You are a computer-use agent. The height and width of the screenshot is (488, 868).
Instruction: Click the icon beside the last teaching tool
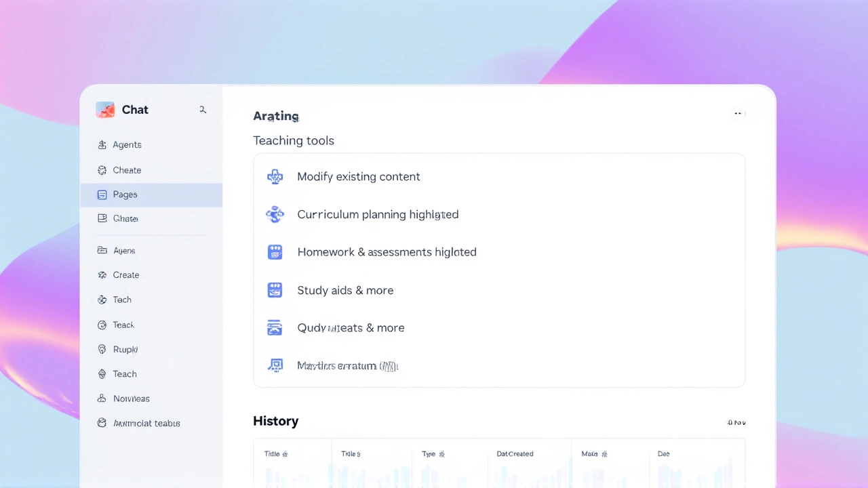pyautogui.click(x=275, y=365)
